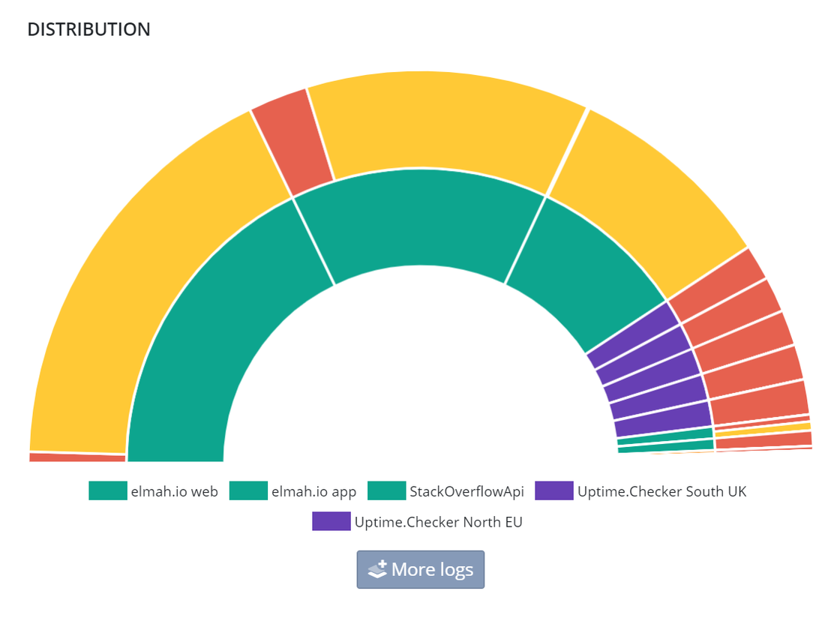This screenshot has width=840, height=618.
Task: Click the layers icon in More logs
Action: click(378, 569)
